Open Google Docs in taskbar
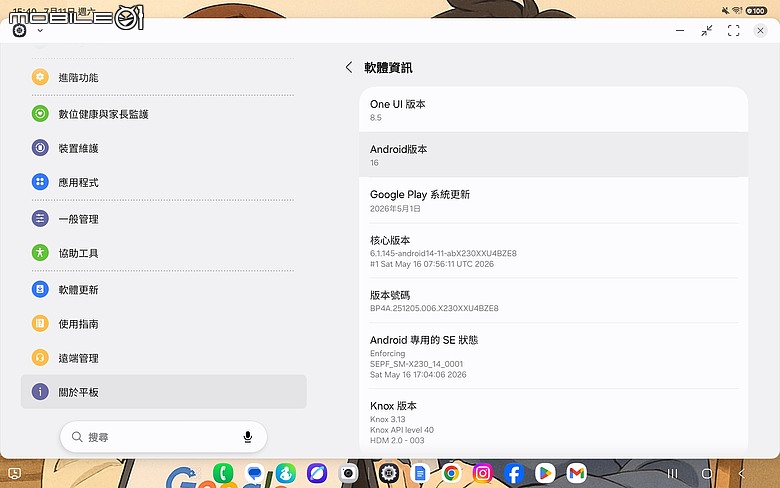The width and height of the screenshot is (780, 488). [x=420, y=473]
